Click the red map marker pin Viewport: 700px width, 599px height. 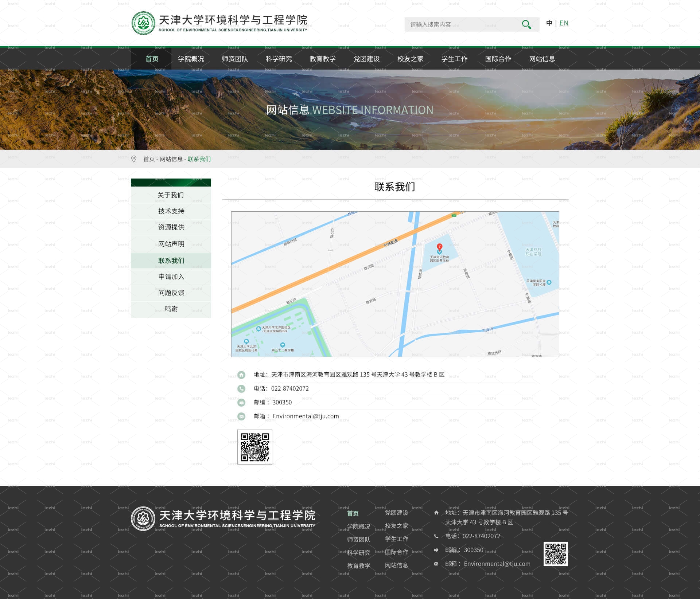[x=440, y=247]
